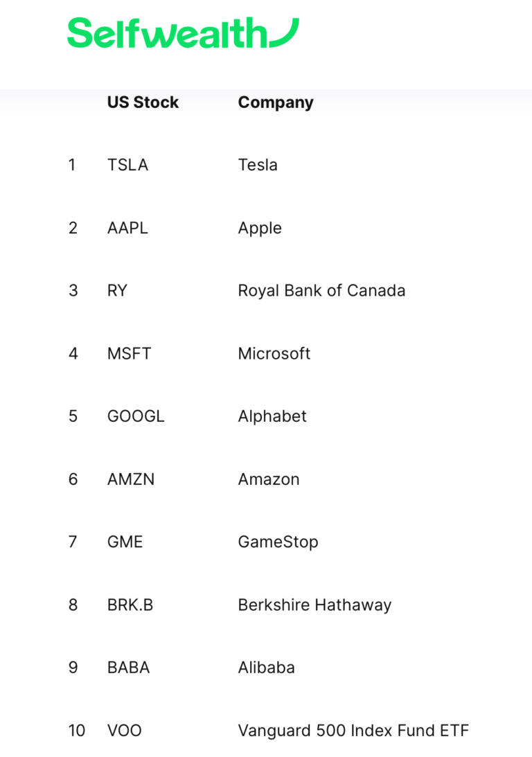Click the Tesla company name

coord(258,165)
